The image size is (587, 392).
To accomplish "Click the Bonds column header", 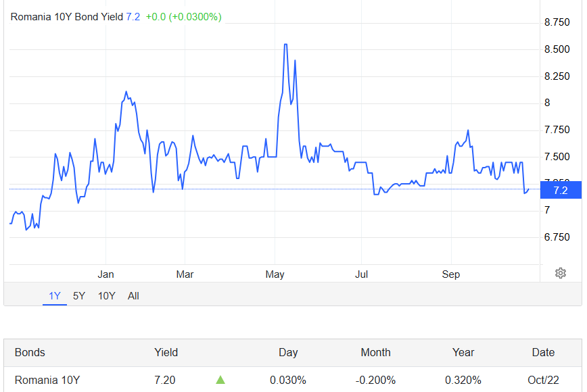I will (30, 352).
